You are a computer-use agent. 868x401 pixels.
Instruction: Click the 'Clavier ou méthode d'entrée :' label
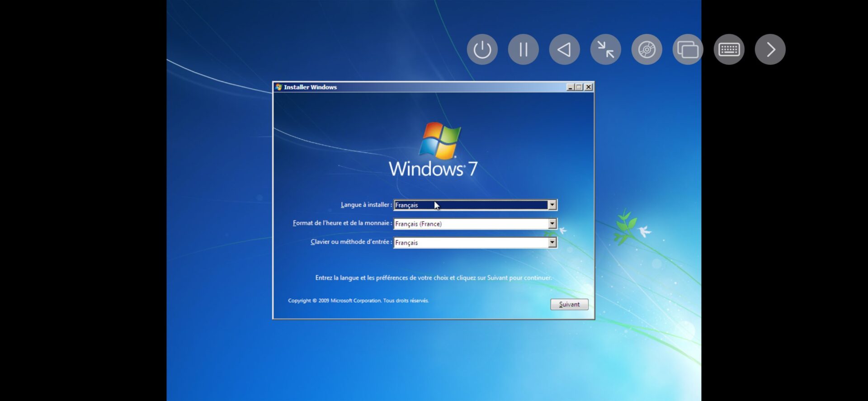351,242
